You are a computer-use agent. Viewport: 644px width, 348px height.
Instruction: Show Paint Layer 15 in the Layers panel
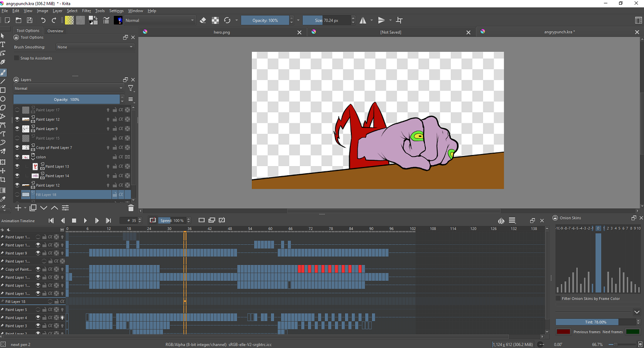[x=17, y=138]
